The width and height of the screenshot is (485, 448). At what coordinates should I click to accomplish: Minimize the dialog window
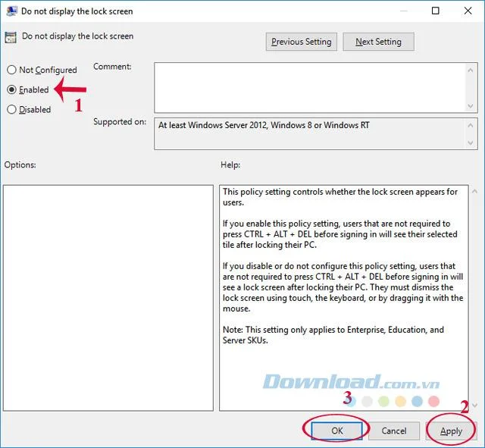pos(404,11)
